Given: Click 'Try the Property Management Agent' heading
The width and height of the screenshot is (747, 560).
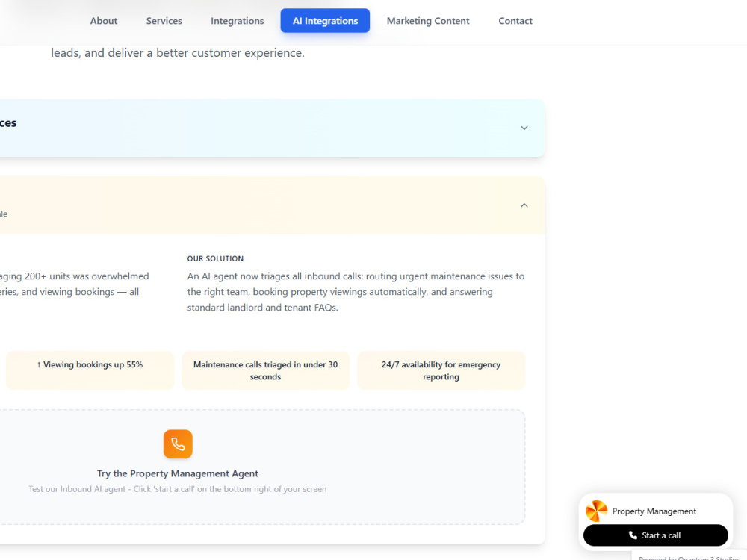Looking at the screenshot, I should pos(178,473).
